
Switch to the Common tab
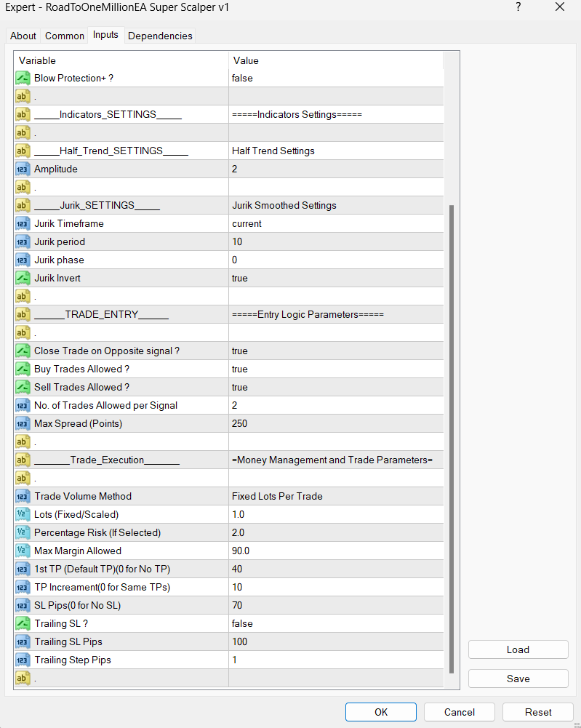pos(64,36)
